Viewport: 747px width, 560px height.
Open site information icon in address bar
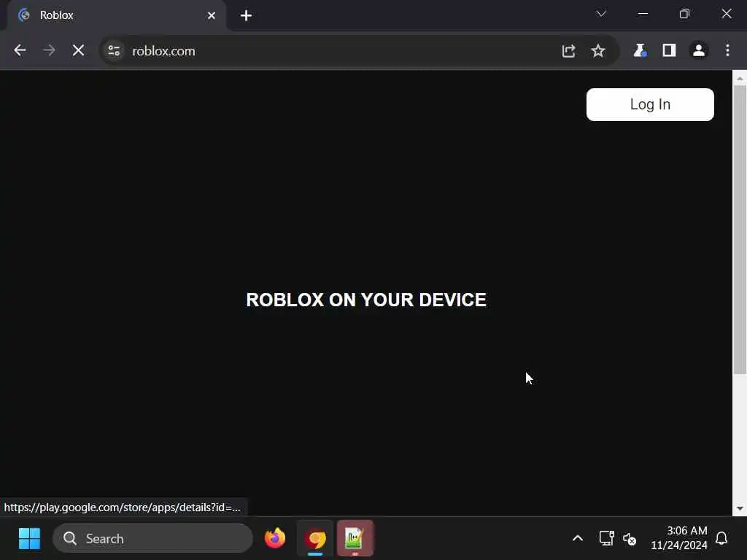click(x=114, y=50)
